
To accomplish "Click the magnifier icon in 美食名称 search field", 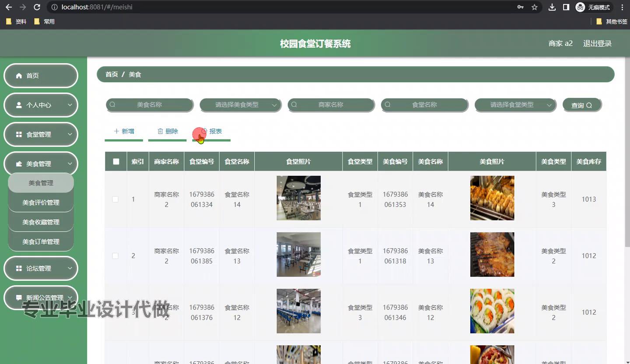I will [x=112, y=105].
